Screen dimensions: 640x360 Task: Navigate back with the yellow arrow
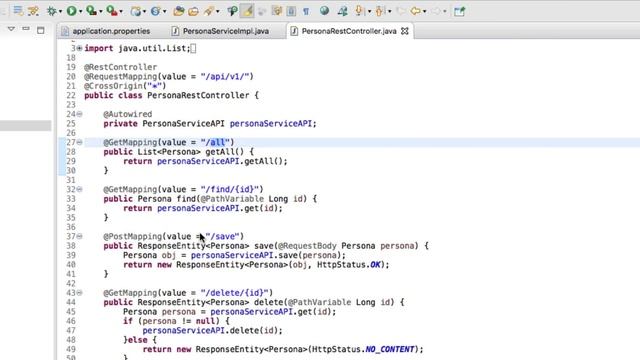click(416, 11)
